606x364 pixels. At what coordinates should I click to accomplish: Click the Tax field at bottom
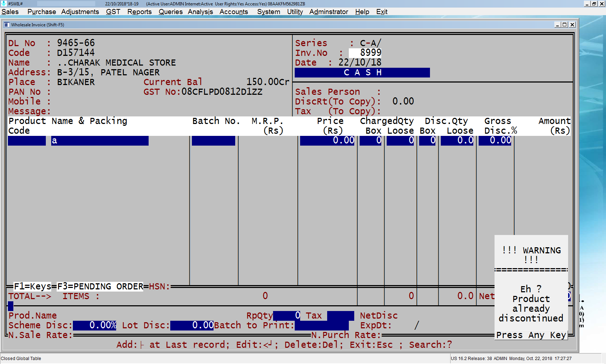(341, 316)
